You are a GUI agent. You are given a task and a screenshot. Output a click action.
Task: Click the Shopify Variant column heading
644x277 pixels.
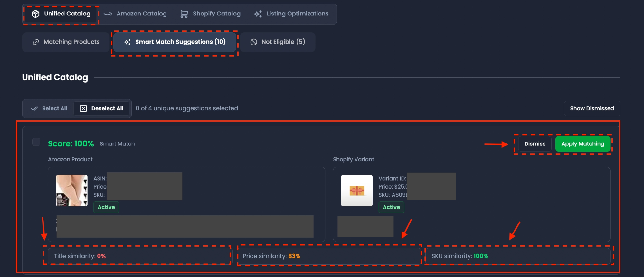354,159
